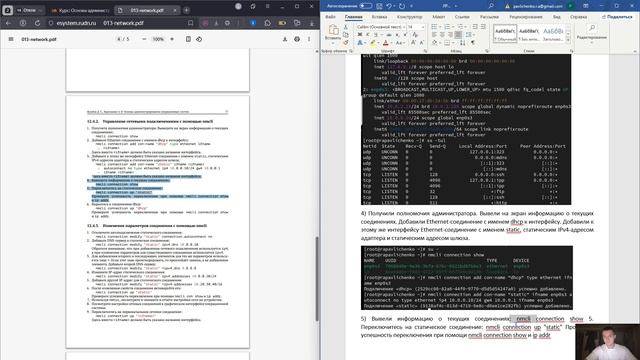Toggle italic formatting in Word

pyautogui.click(x=368, y=35)
